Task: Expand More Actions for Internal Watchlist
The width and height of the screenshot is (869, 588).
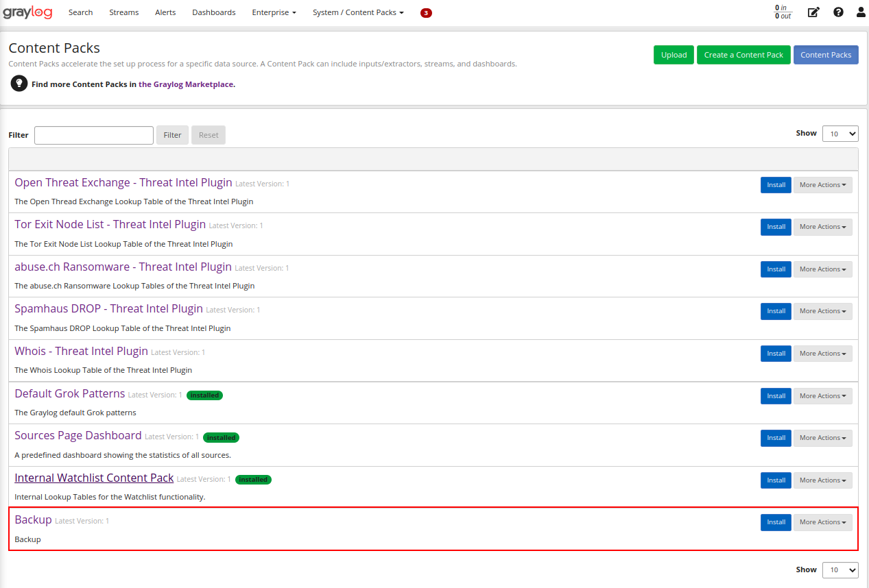Action: tap(822, 480)
